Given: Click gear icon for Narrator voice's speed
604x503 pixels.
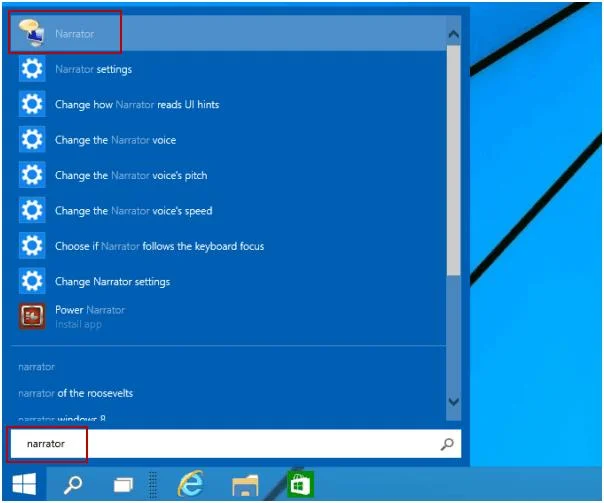Looking at the screenshot, I should tap(32, 210).
